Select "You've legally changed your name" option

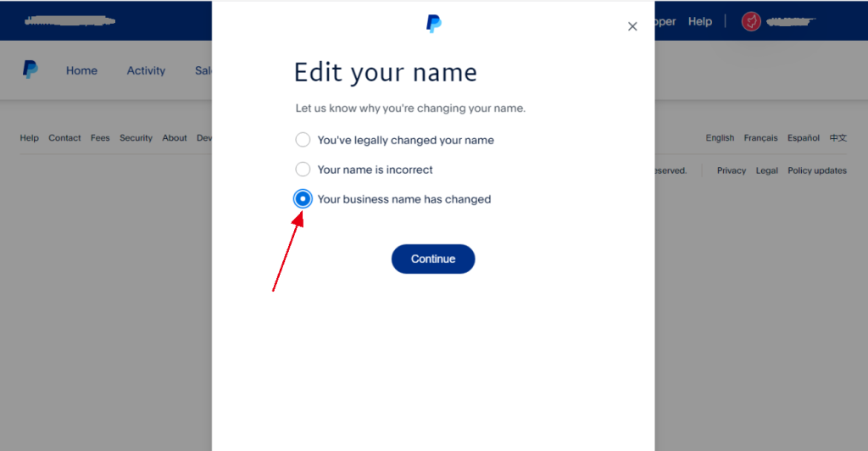pyautogui.click(x=303, y=140)
